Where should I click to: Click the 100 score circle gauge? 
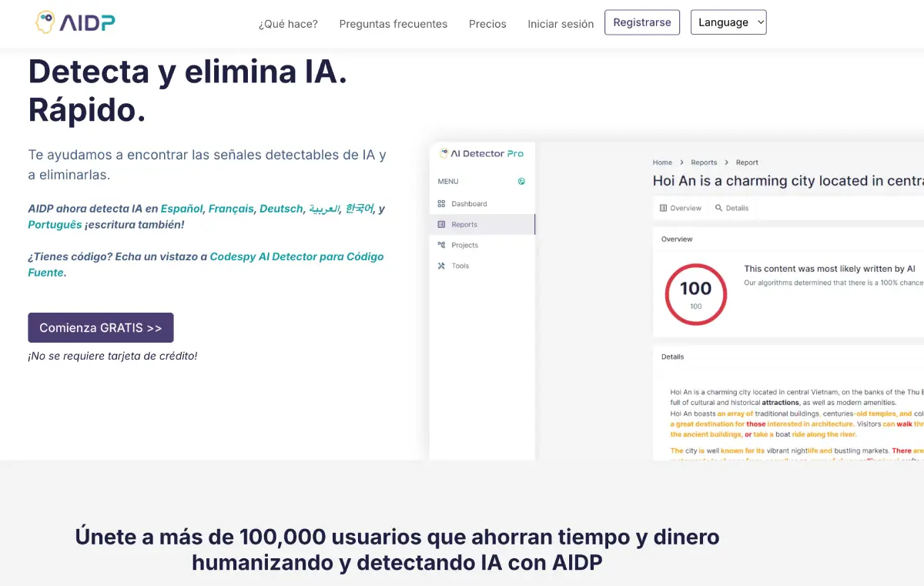tap(695, 294)
